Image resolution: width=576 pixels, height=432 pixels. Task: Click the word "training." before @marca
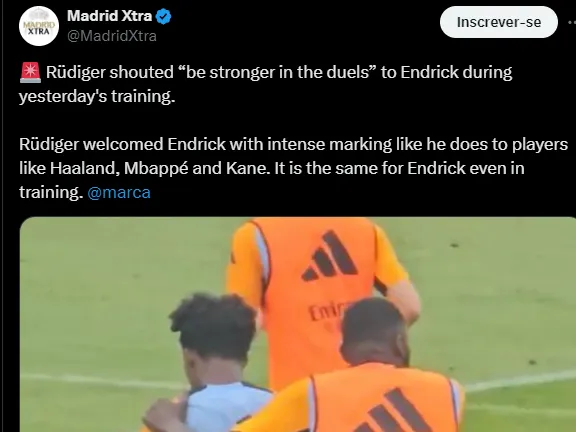click(51, 192)
